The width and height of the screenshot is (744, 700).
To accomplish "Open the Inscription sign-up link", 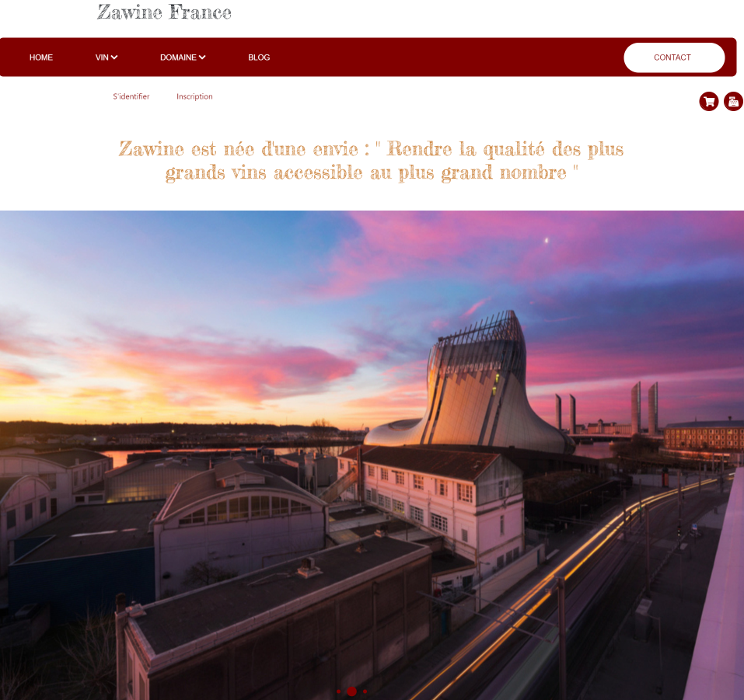I will [194, 96].
